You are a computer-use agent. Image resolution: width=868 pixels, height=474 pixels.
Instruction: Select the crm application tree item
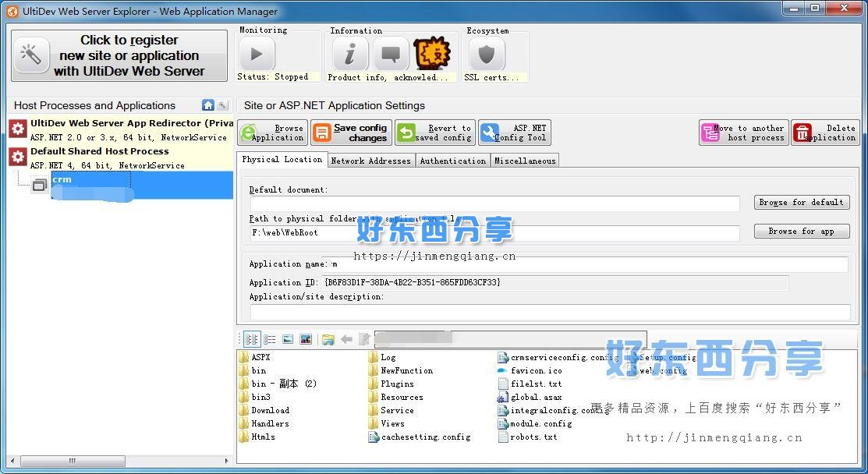point(142,185)
